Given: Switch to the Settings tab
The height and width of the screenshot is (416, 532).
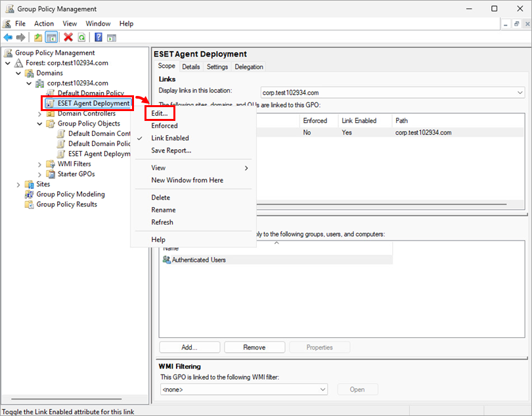Looking at the screenshot, I should click(x=217, y=67).
